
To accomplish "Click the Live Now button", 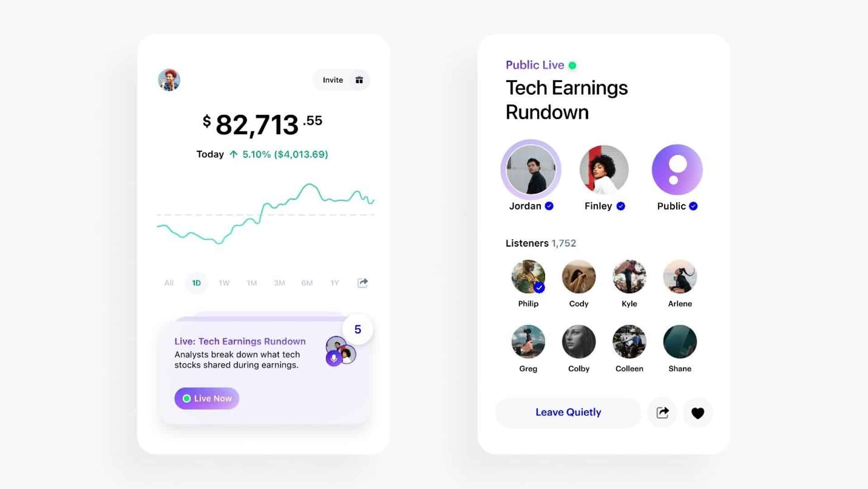I will 207,398.
